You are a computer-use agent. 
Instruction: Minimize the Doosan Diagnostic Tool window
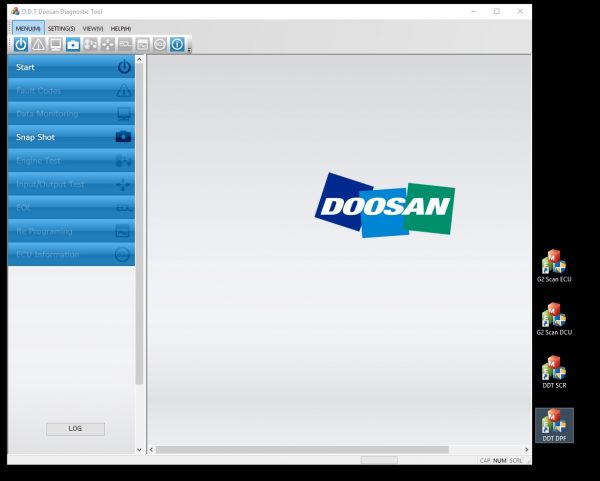[474, 11]
